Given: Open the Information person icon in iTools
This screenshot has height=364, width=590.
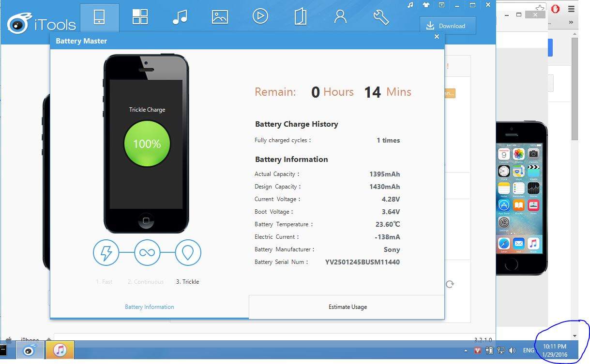Looking at the screenshot, I should (x=340, y=17).
